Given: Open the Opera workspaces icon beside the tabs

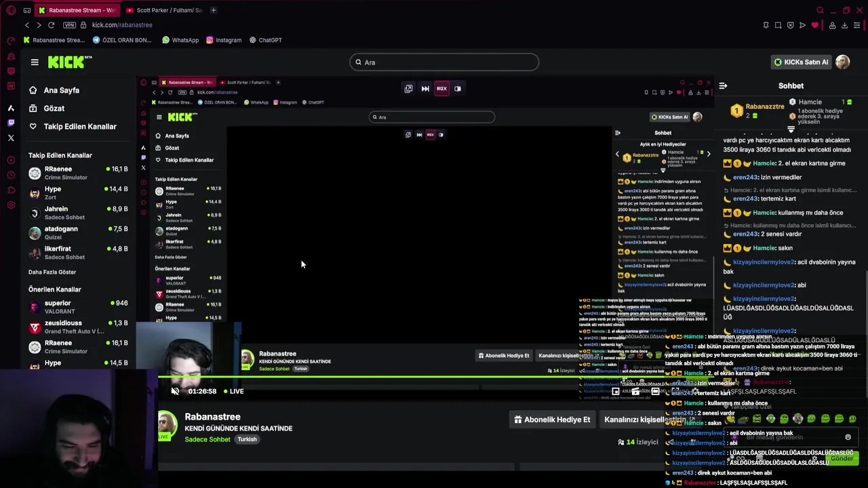Looking at the screenshot, I should pos(26,10).
